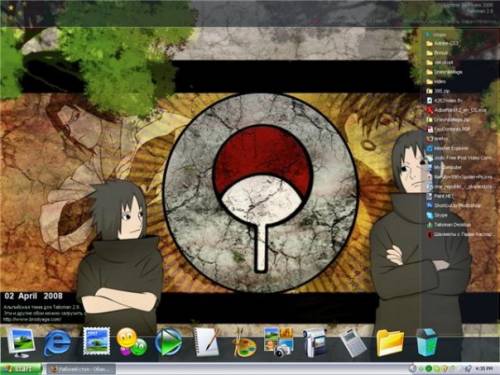Open Internet Explorer entry in desktop list
The height and width of the screenshot is (375, 500).
click(x=447, y=148)
